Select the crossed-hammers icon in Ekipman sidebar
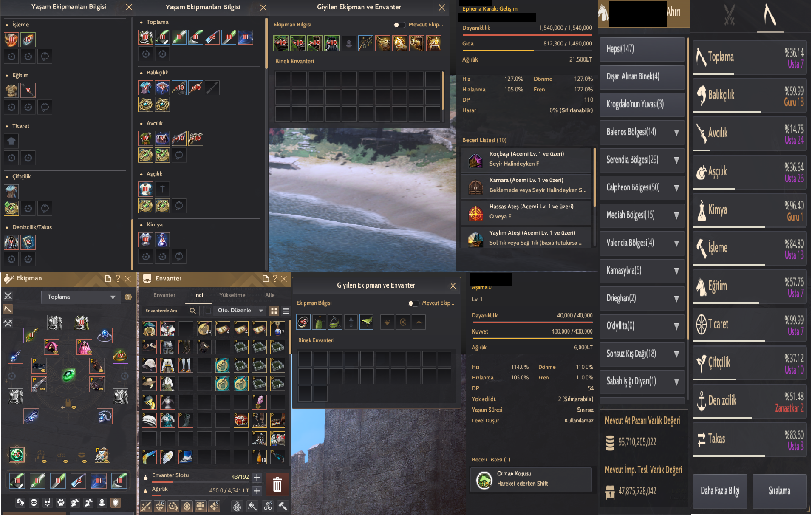The image size is (812, 515). [8, 323]
